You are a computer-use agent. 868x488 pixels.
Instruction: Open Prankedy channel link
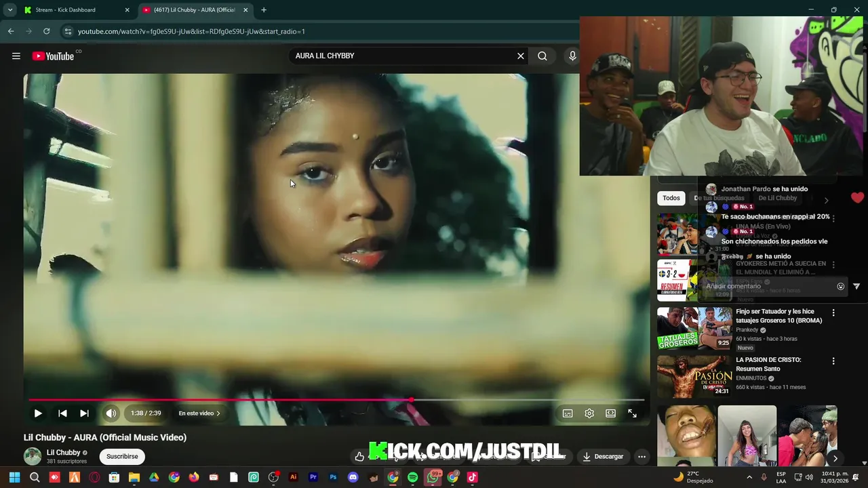point(747,330)
